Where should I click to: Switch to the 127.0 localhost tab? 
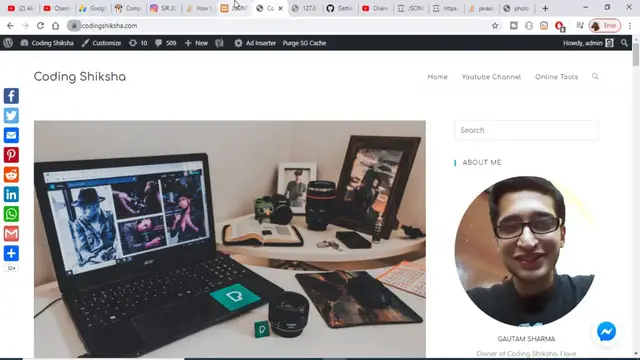[x=305, y=8]
